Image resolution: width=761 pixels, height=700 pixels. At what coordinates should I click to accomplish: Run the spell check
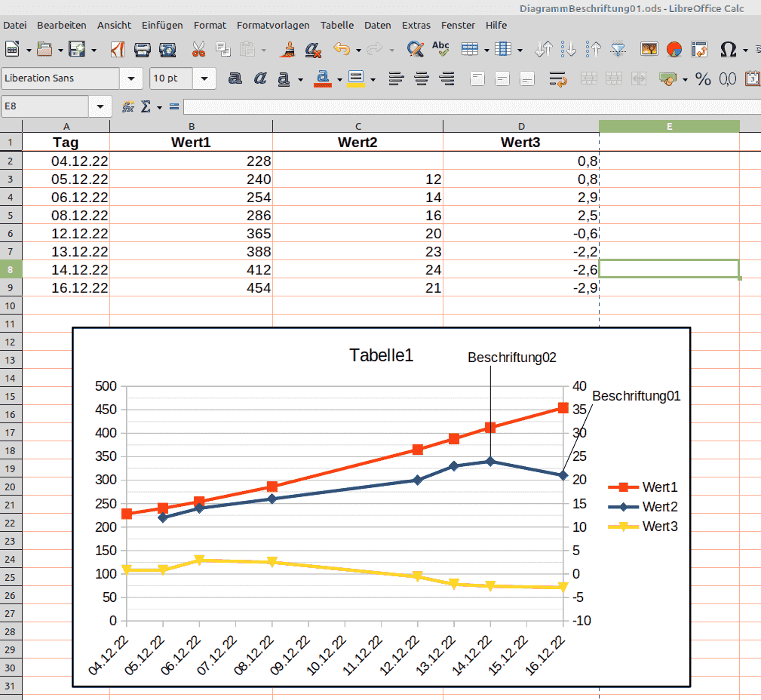coord(440,49)
